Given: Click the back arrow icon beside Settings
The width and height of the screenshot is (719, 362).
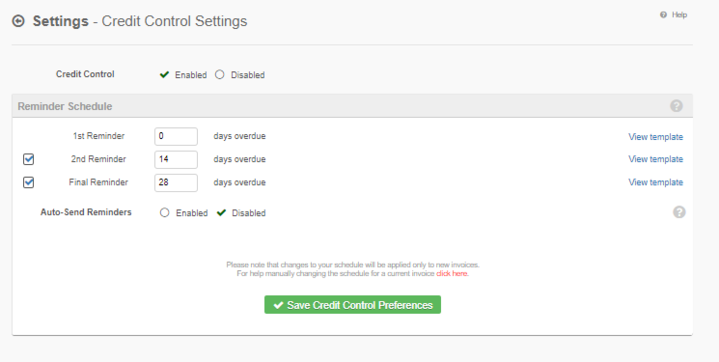Looking at the screenshot, I should 18,21.
